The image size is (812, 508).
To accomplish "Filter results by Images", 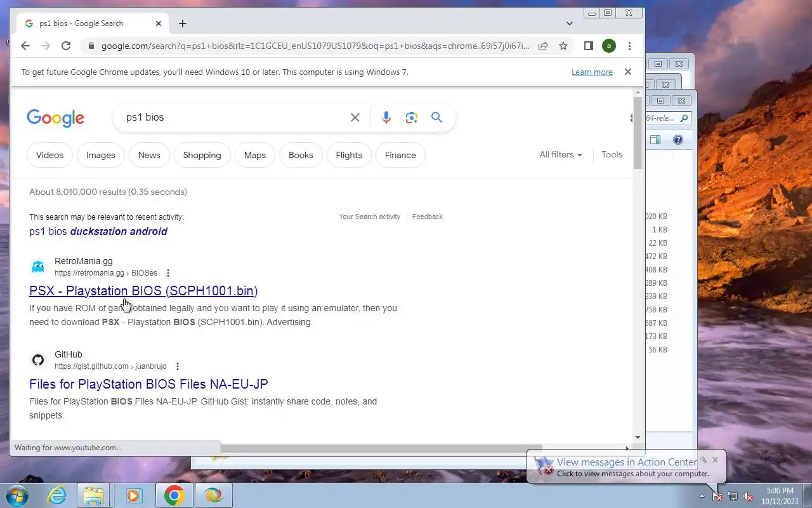I will (x=100, y=155).
